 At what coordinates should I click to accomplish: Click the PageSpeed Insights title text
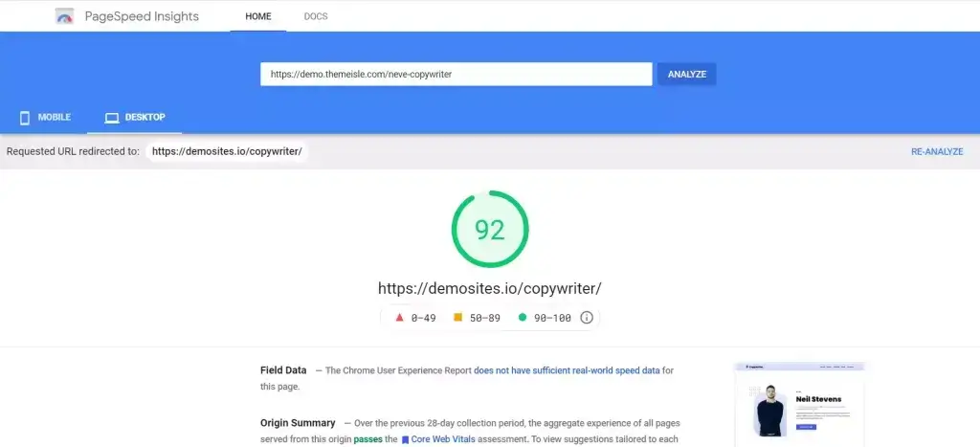142,16
